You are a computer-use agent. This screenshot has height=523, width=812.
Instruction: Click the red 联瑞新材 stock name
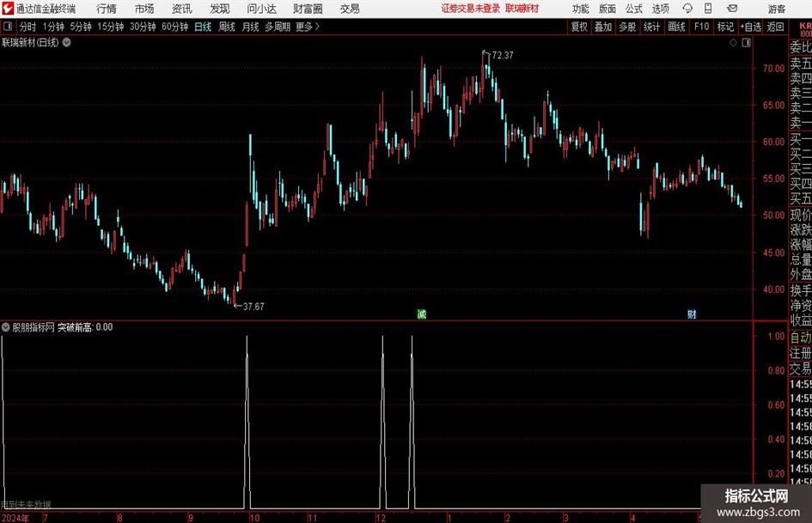[522, 9]
